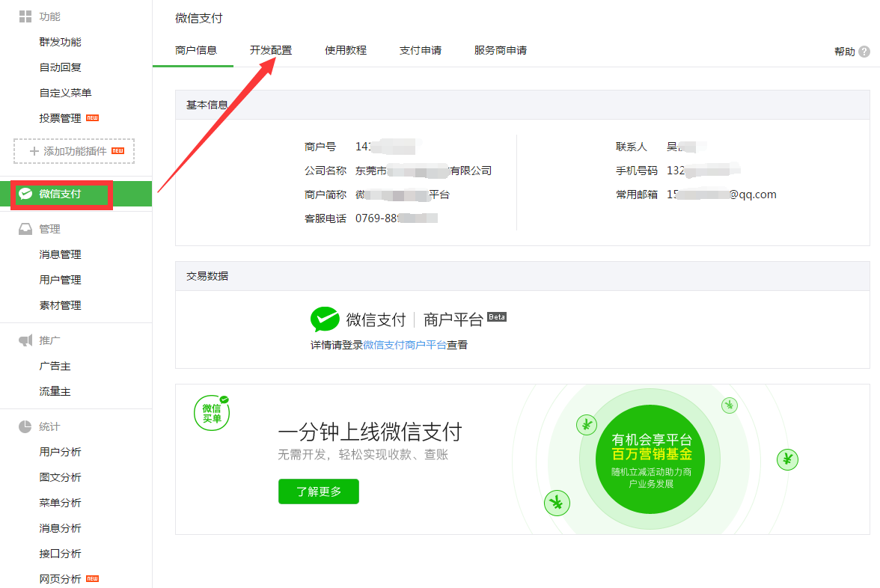Click the 推广 section header
880x588 pixels.
[49, 340]
